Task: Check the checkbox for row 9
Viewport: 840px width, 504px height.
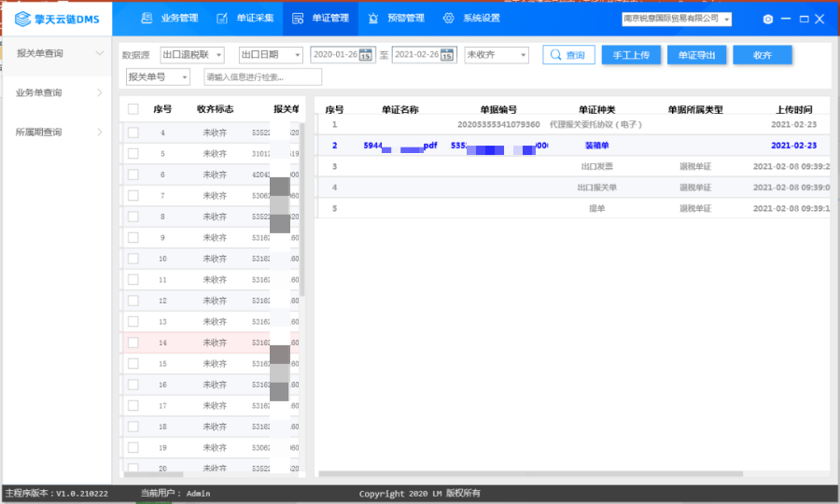Action: tap(133, 237)
